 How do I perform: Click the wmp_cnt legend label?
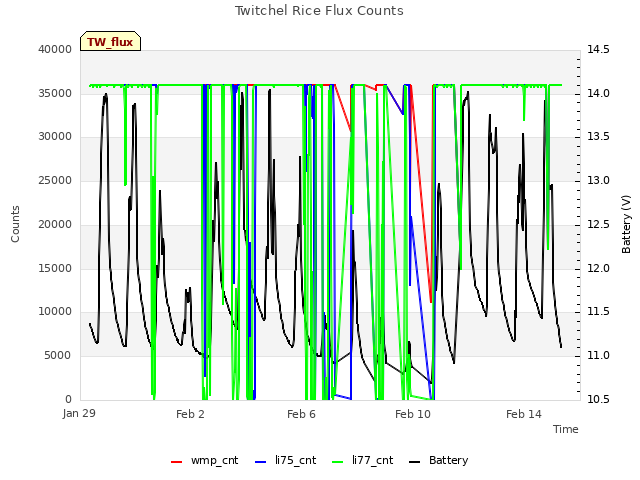pos(214,460)
